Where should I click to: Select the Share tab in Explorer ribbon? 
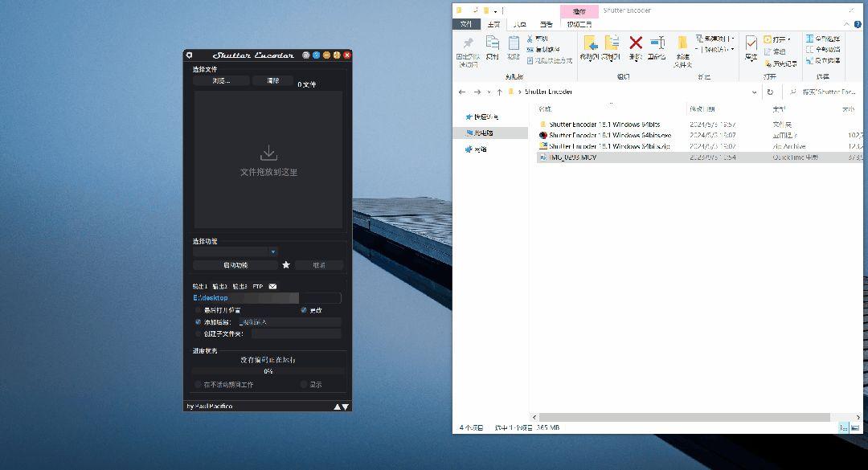point(520,24)
